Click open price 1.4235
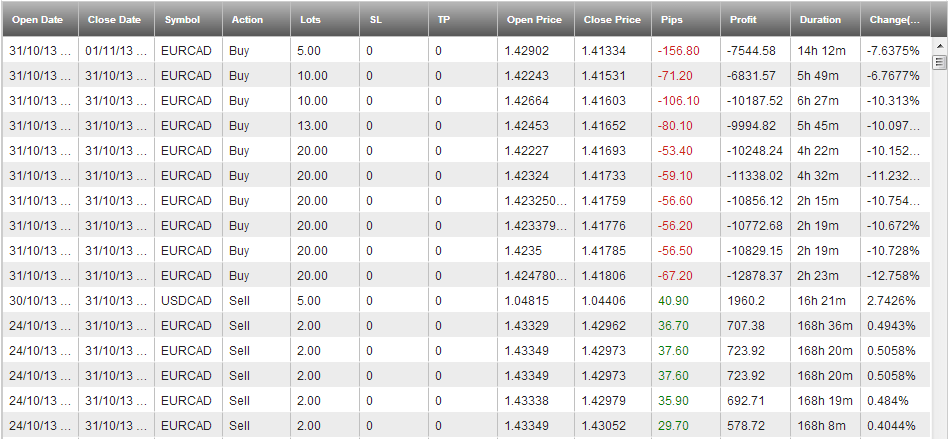This screenshot has width=949, height=439. [523, 251]
